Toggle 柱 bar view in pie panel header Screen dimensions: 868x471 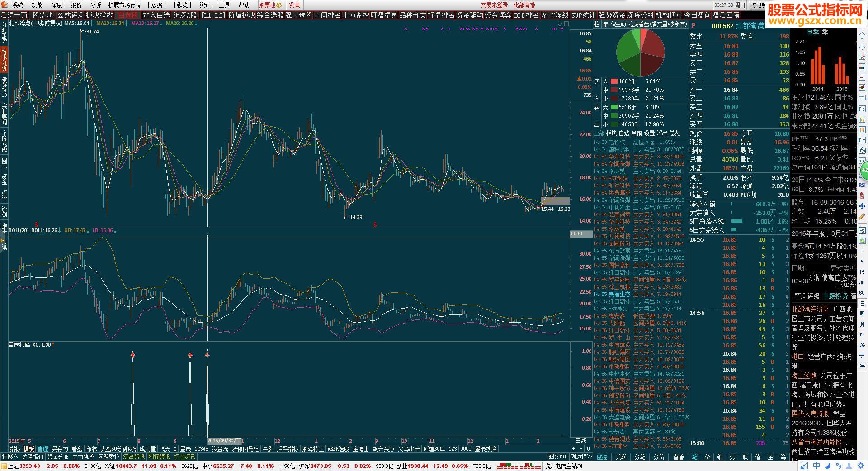tap(597, 24)
